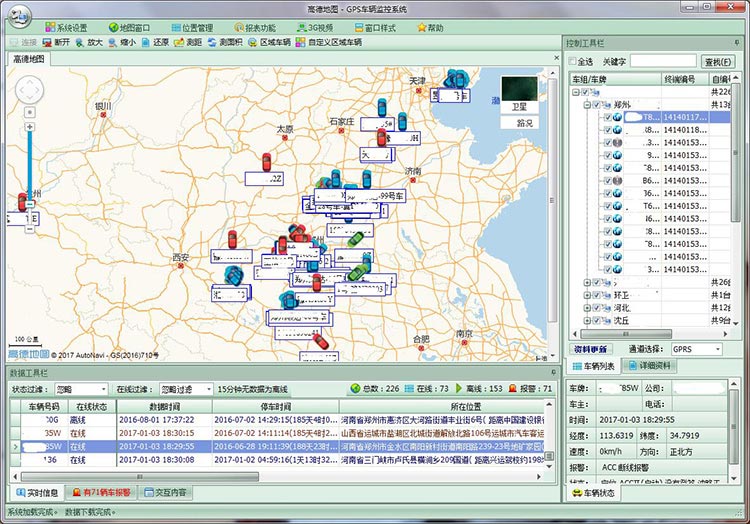Expand the 河北 group node
Viewport: 750px width, 524px height.
[x=587, y=308]
